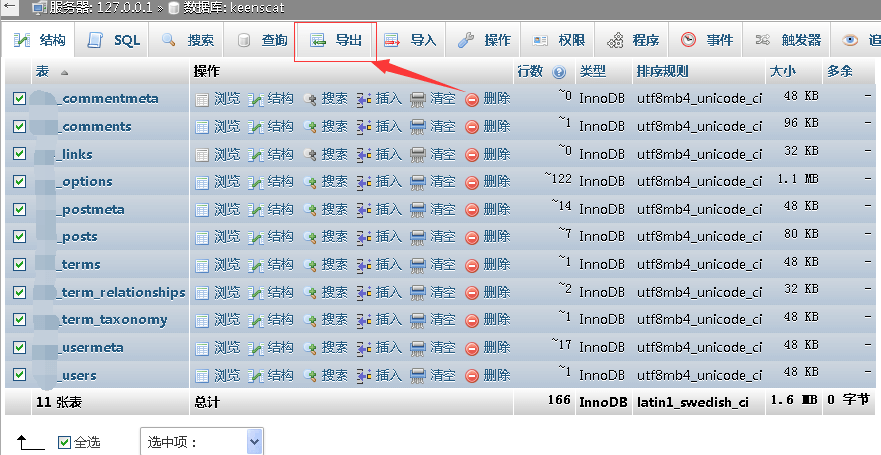Uncheck the _links table checkbox
The image size is (881, 455).
point(19,154)
